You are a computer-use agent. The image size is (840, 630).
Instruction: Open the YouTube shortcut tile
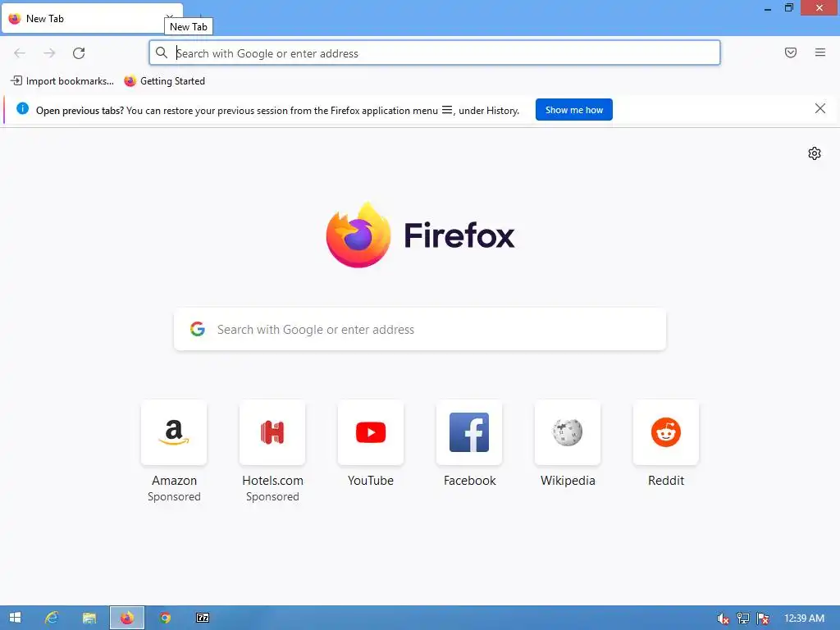371,444
